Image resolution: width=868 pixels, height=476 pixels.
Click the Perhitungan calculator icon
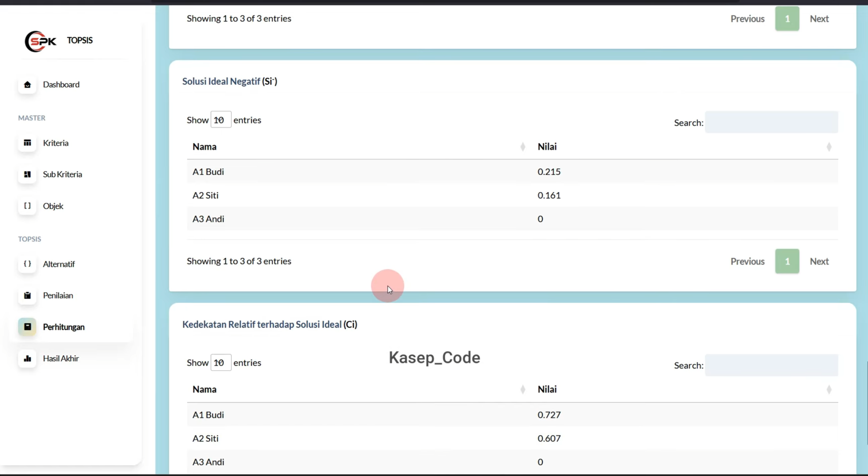click(x=27, y=327)
